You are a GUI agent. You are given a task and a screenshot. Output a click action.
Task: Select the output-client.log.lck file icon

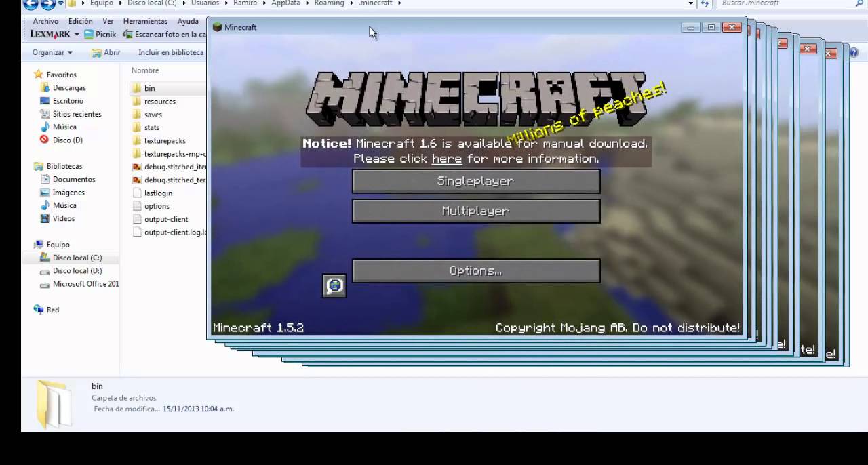coord(136,232)
